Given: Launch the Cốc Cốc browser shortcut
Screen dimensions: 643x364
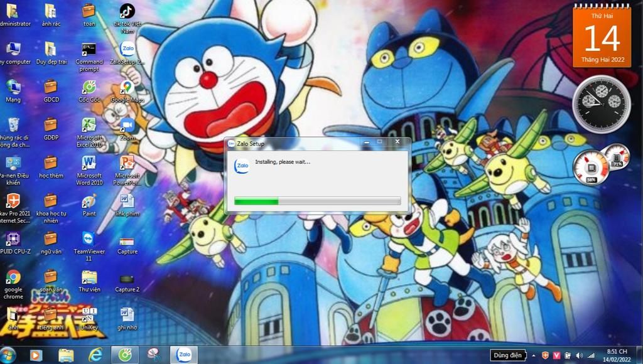Looking at the screenshot, I should click(89, 91).
